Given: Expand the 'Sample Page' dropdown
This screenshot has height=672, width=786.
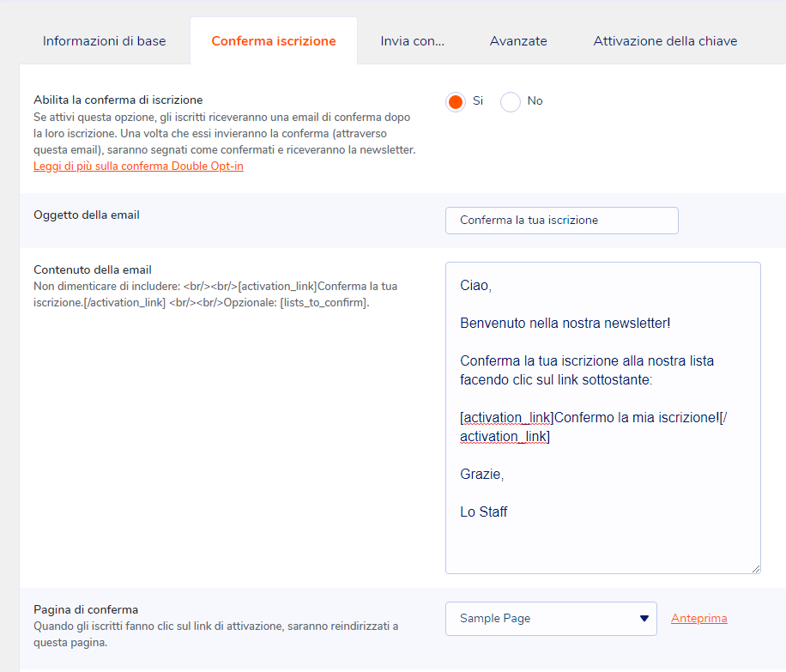Looking at the screenshot, I should click(550, 619).
